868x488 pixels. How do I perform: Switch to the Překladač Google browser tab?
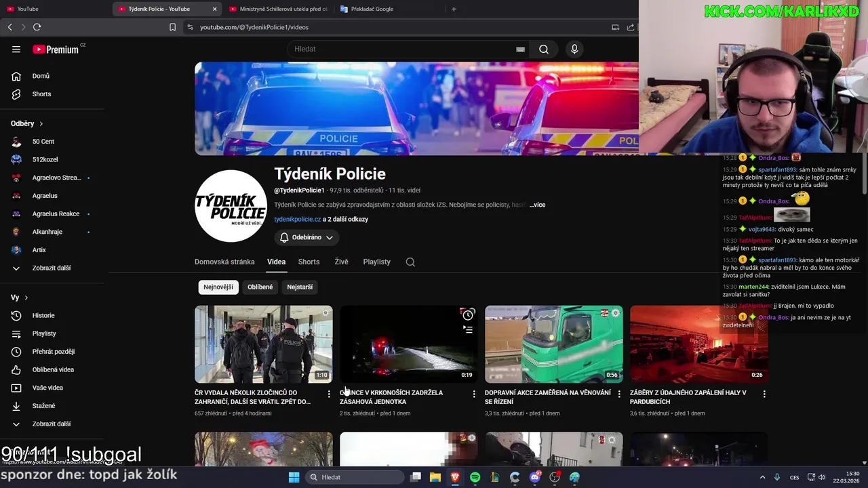(x=390, y=9)
